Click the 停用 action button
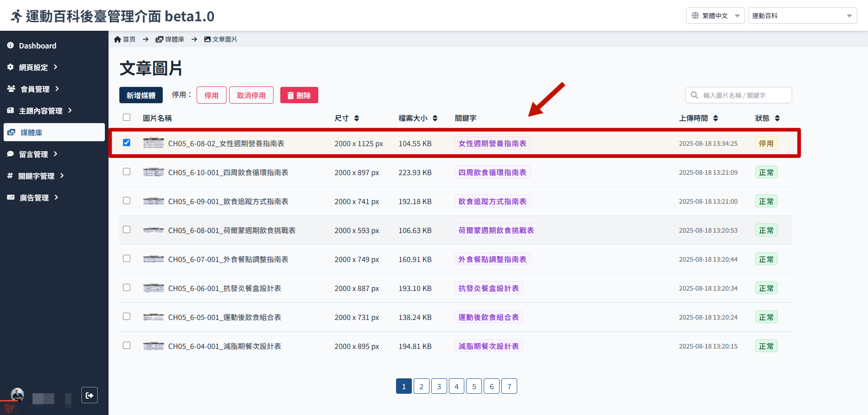The height and width of the screenshot is (415, 868). [212, 95]
